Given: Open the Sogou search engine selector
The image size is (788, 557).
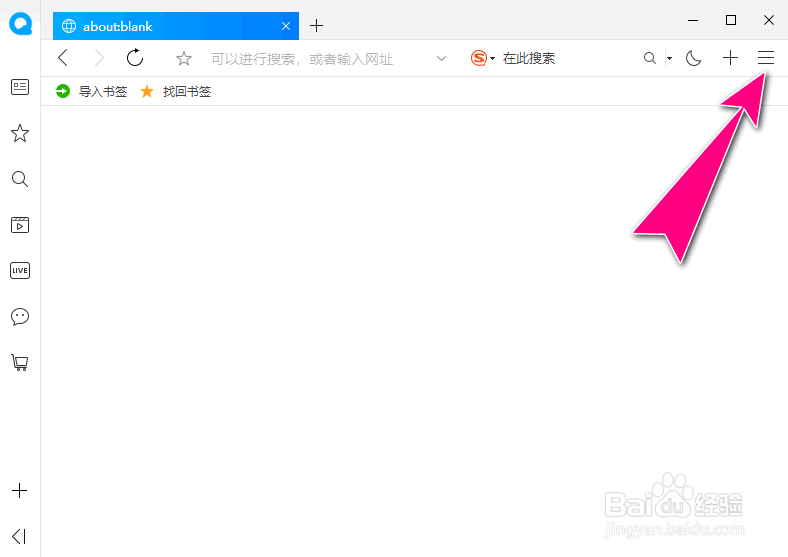Looking at the screenshot, I should 482,58.
